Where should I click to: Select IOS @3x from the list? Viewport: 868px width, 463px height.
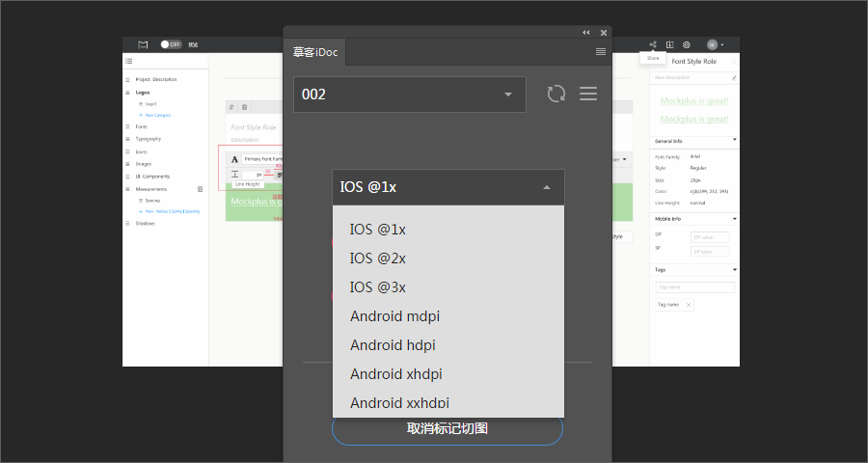point(377,286)
